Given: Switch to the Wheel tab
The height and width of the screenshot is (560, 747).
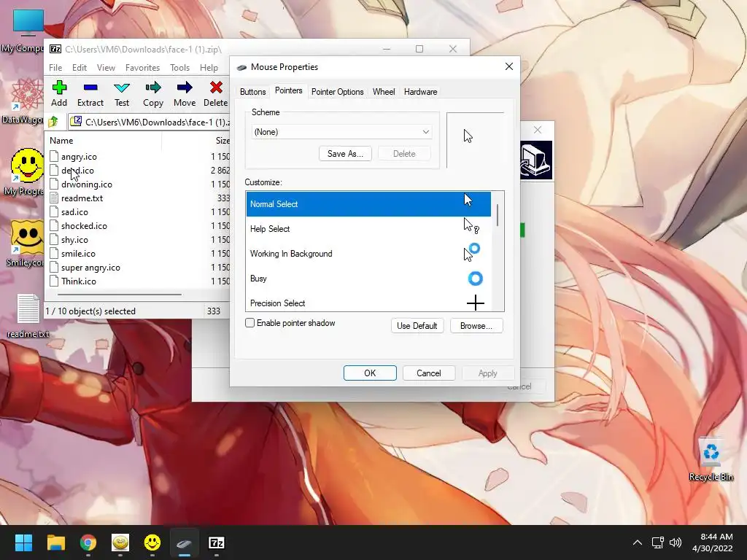Looking at the screenshot, I should point(384,92).
